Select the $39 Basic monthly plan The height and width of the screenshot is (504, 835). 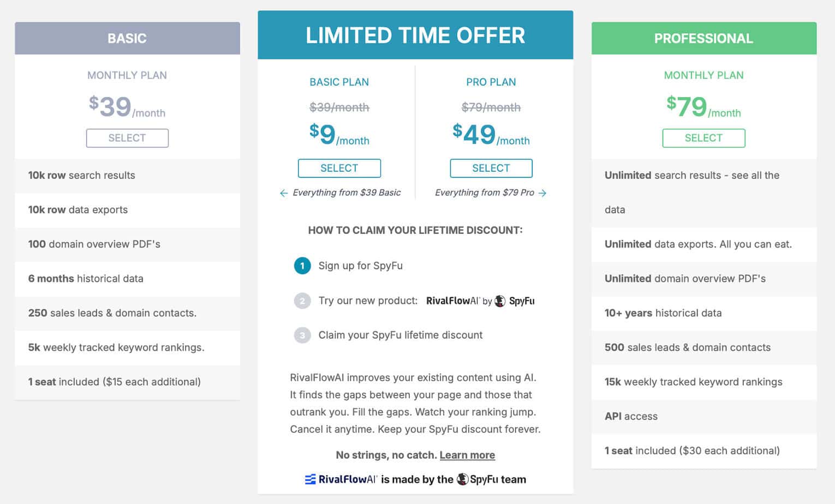[x=127, y=138]
